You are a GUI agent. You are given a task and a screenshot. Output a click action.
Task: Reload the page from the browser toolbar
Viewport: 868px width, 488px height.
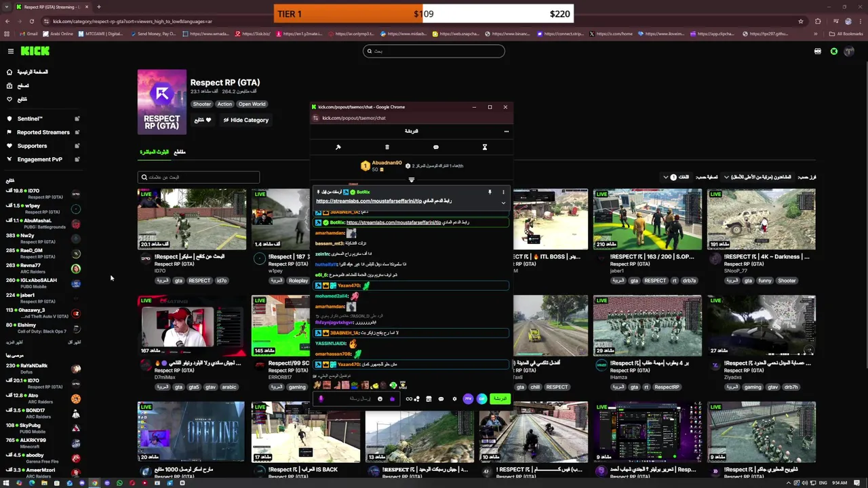[31, 21]
